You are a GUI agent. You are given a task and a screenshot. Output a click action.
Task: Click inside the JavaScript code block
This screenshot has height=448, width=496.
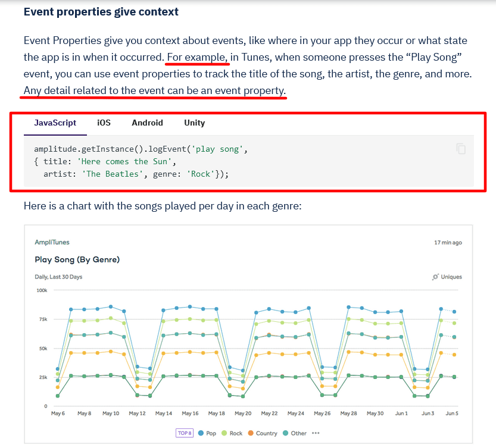pyautogui.click(x=238, y=162)
